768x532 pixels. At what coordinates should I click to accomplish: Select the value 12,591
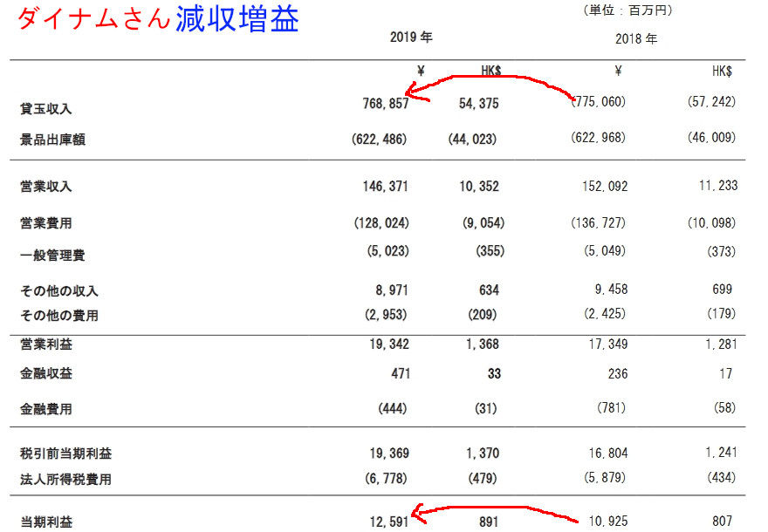(389, 522)
